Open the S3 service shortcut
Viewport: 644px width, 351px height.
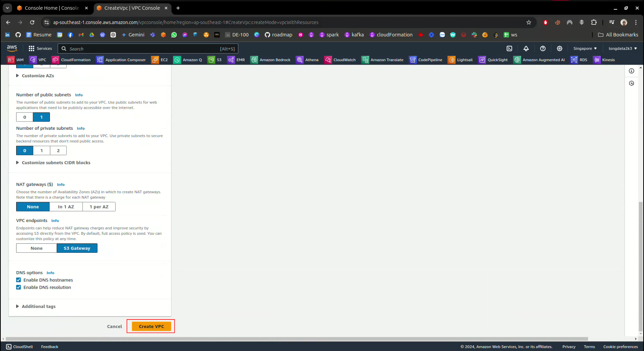click(215, 60)
